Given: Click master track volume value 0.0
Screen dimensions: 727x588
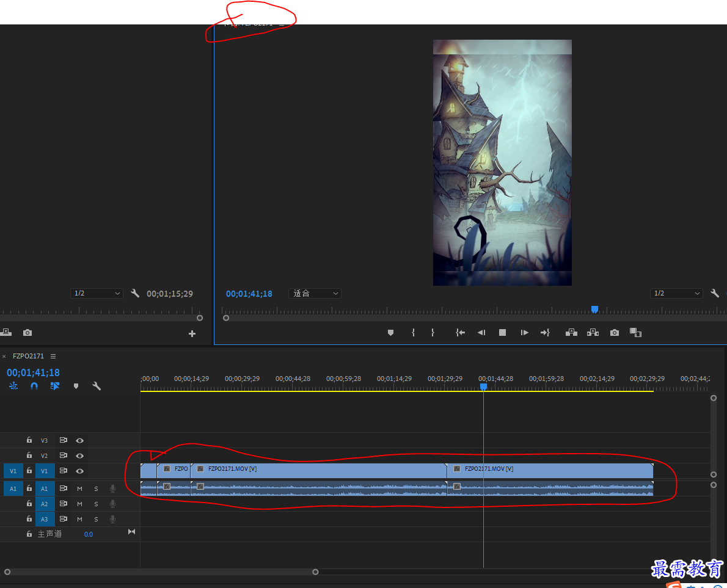Looking at the screenshot, I should pos(89,535).
